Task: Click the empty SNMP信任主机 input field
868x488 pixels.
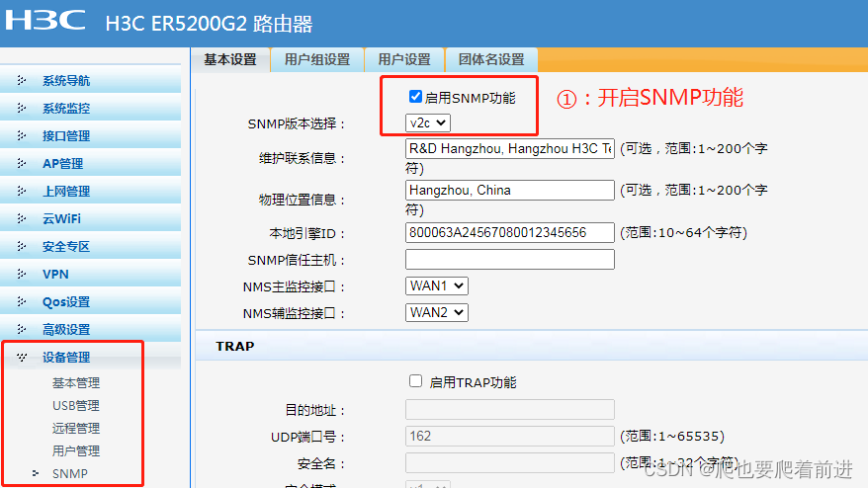Action: point(510,260)
